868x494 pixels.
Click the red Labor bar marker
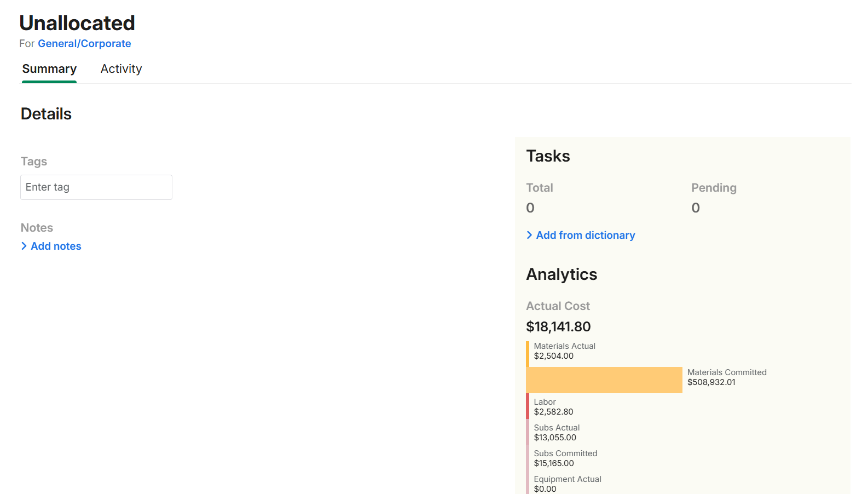click(528, 406)
